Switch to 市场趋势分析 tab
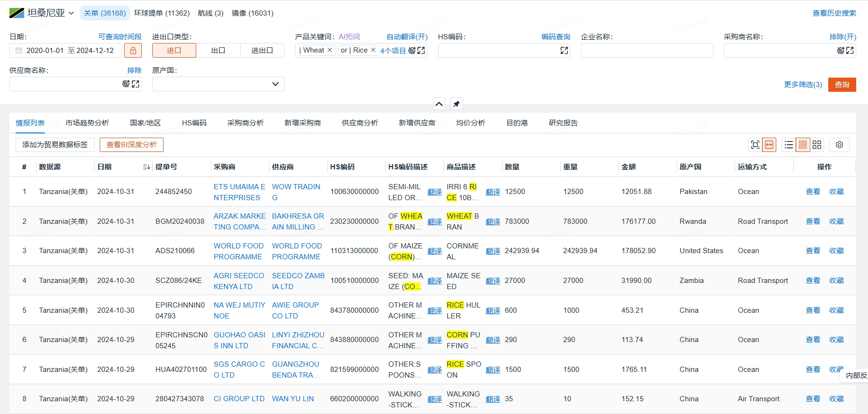The height and width of the screenshot is (414, 868). pos(87,123)
